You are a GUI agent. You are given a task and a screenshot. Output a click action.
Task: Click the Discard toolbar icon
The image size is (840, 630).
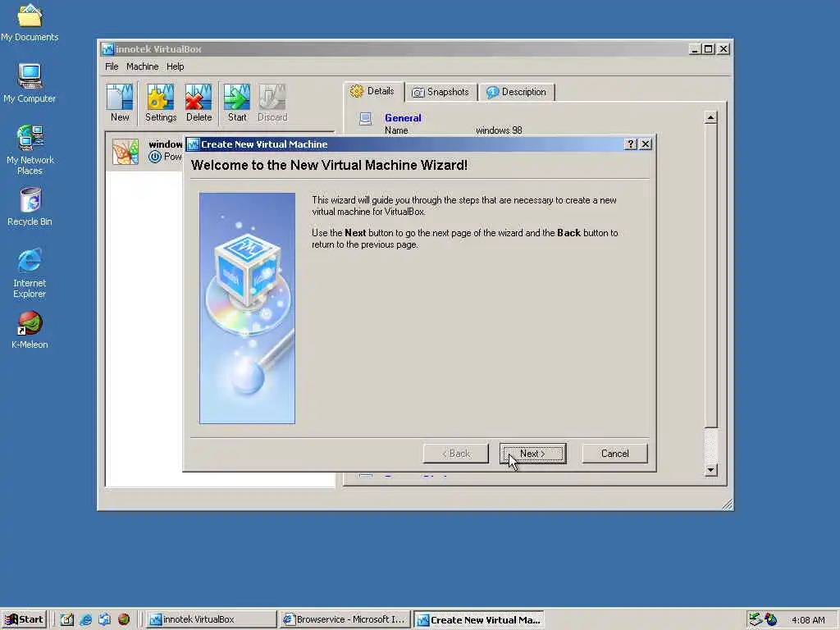click(272, 103)
